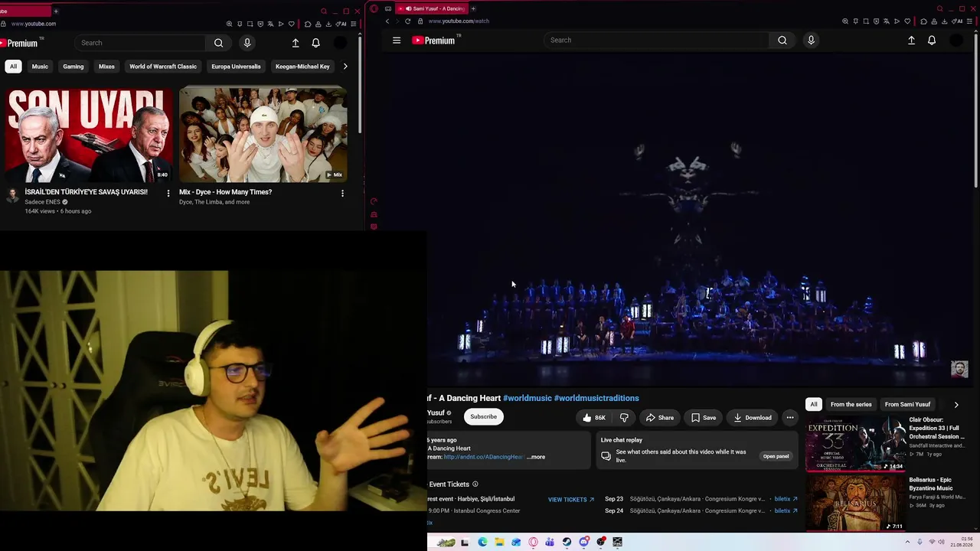Image resolution: width=980 pixels, height=551 pixels.
Task: Show more related-video filter chips
Action: coord(955,405)
